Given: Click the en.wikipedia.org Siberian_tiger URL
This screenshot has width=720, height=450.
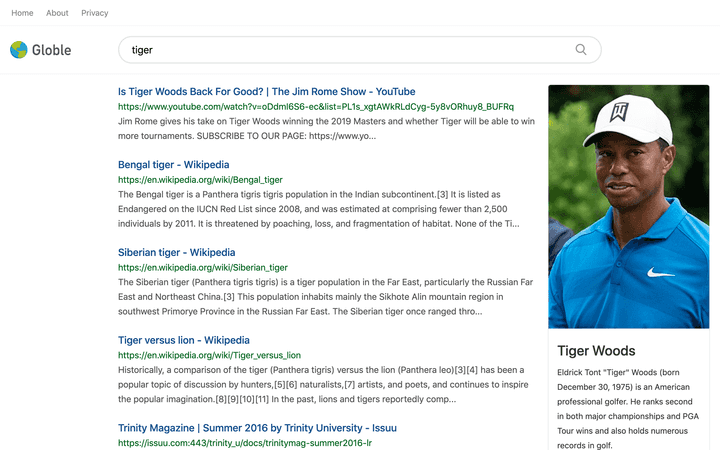Looking at the screenshot, I should pyautogui.click(x=202, y=268).
